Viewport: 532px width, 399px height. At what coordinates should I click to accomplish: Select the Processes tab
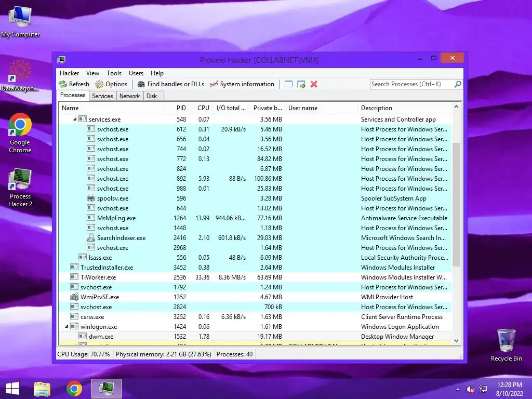pyautogui.click(x=73, y=96)
